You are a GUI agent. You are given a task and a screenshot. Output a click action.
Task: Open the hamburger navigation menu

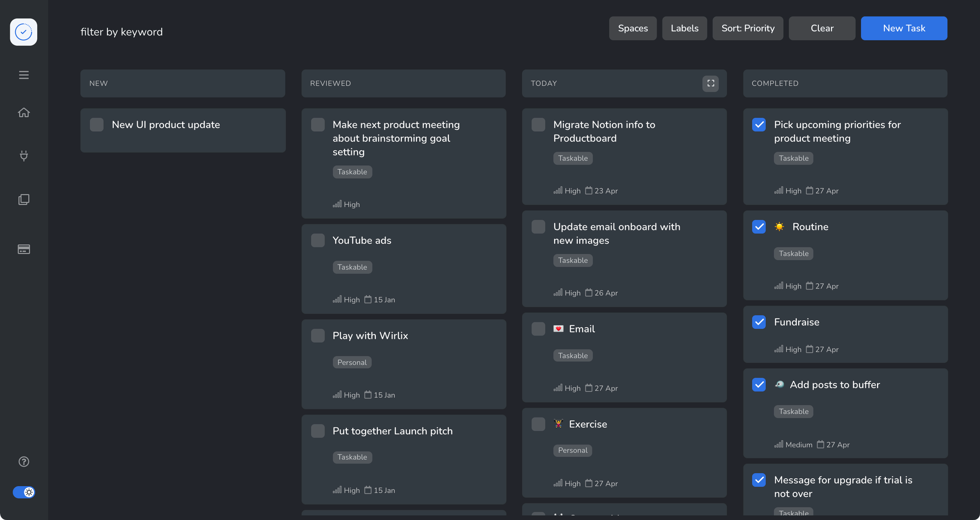click(24, 74)
